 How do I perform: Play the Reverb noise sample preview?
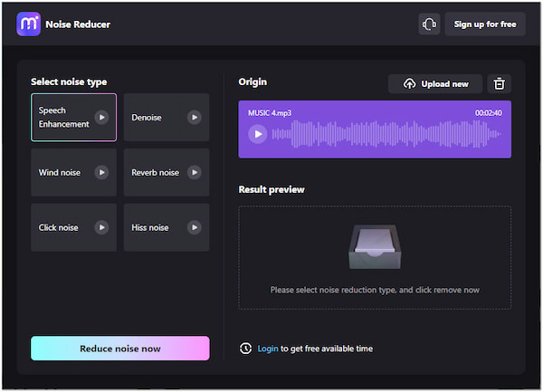(194, 172)
